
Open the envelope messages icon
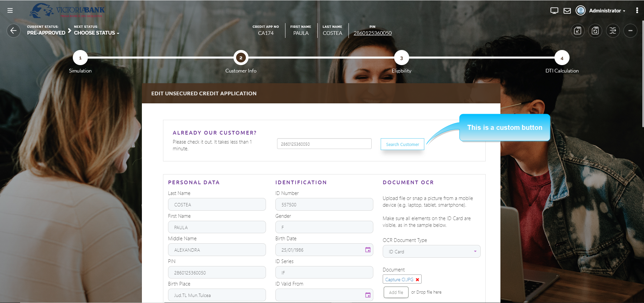tap(567, 11)
